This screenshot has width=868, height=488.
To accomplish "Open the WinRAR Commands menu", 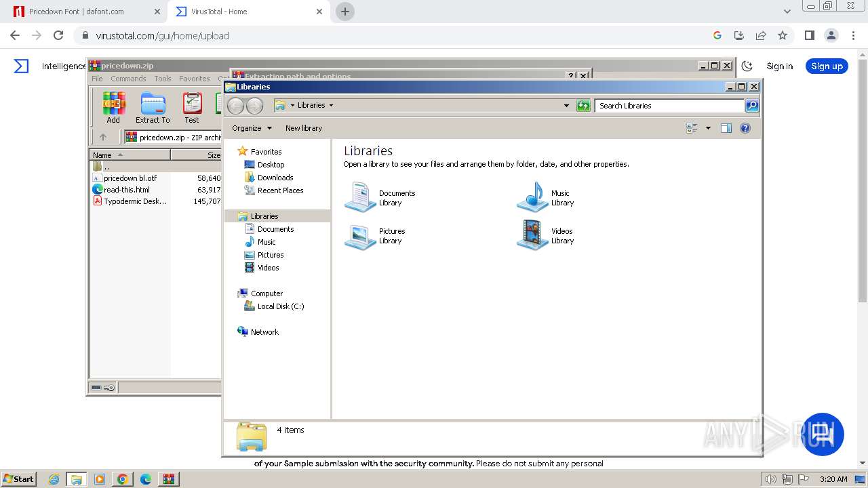I will [128, 79].
